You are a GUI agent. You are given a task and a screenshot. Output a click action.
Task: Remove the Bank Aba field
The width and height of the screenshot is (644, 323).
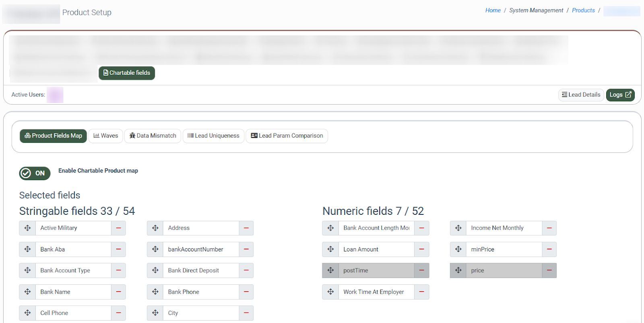click(x=118, y=249)
